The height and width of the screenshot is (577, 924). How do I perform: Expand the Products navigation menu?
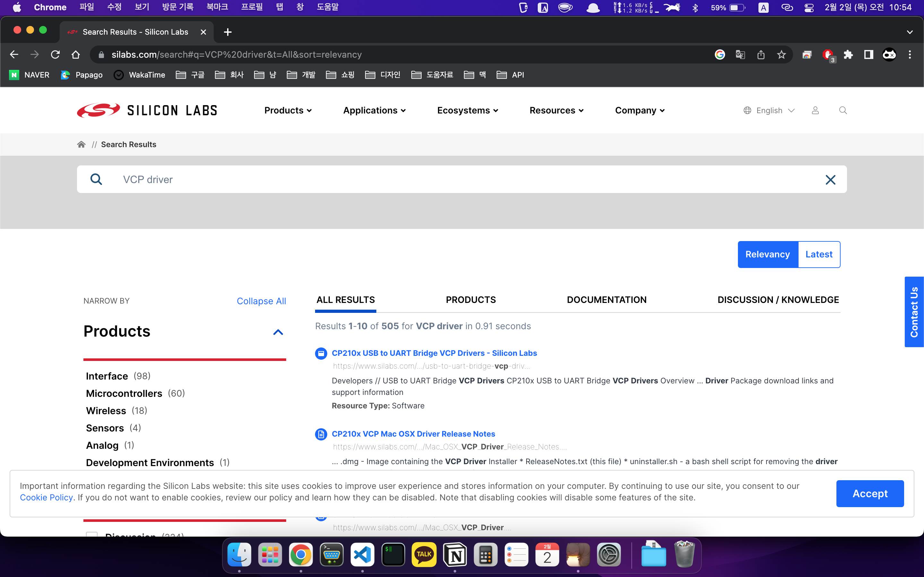288,110
